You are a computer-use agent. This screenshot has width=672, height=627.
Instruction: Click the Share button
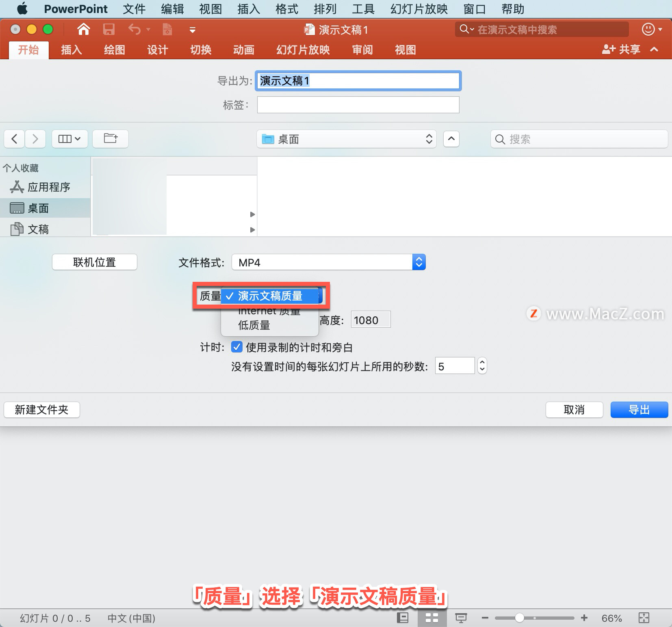click(621, 50)
